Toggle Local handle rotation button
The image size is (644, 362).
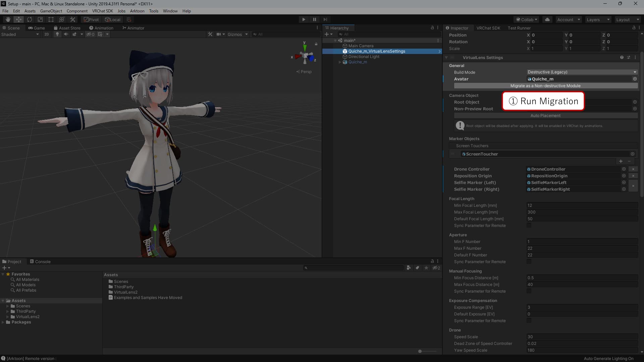click(x=113, y=19)
